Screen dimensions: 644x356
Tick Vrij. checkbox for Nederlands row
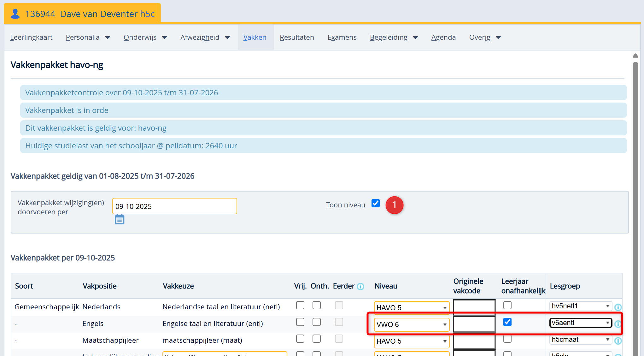(x=300, y=305)
